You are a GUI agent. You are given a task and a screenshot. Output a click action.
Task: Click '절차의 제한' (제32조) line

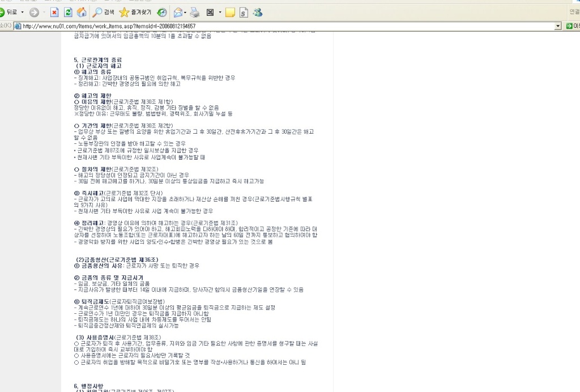(116, 169)
